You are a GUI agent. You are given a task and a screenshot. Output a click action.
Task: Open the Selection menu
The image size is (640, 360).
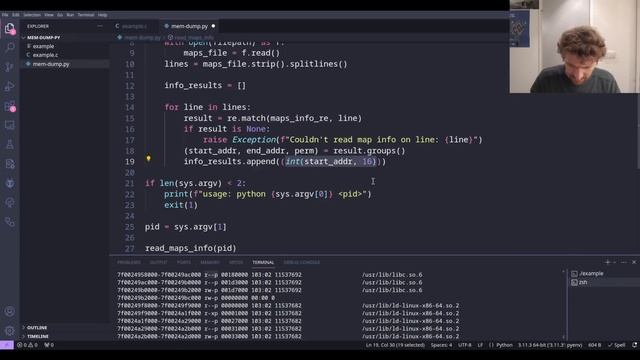point(32,15)
